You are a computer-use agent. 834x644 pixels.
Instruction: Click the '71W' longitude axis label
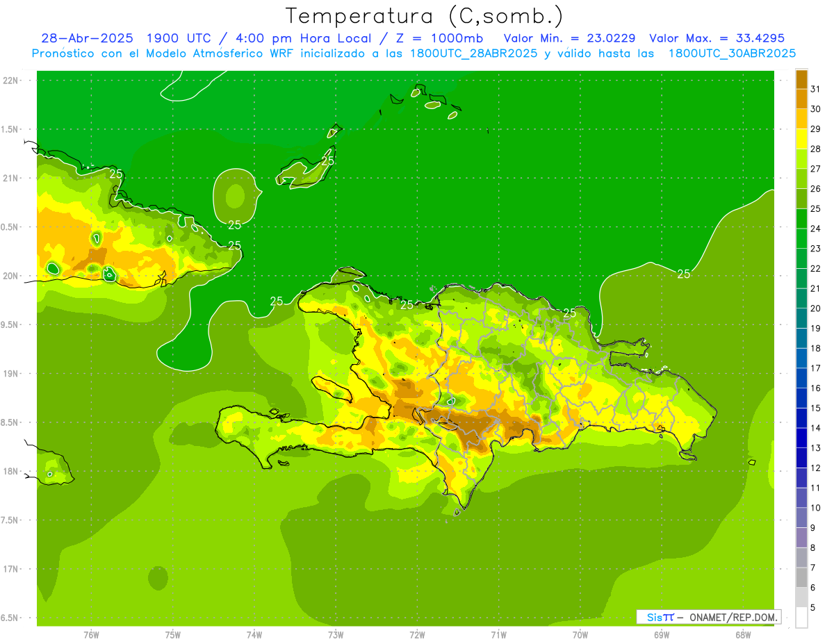click(498, 635)
